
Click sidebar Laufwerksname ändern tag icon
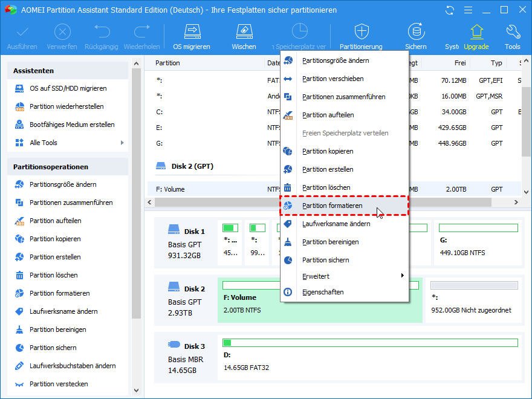click(x=19, y=311)
